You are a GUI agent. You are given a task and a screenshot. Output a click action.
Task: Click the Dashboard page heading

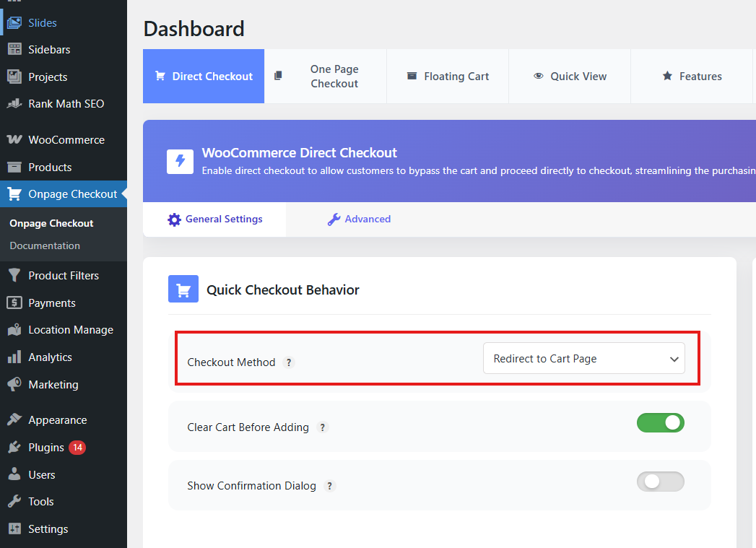click(x=194, y=29)
